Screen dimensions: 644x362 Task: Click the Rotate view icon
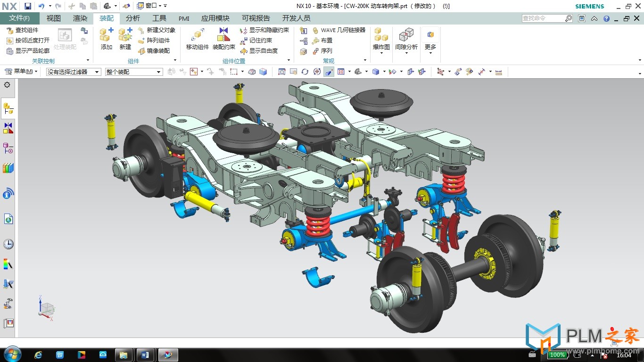click(305, 72)
